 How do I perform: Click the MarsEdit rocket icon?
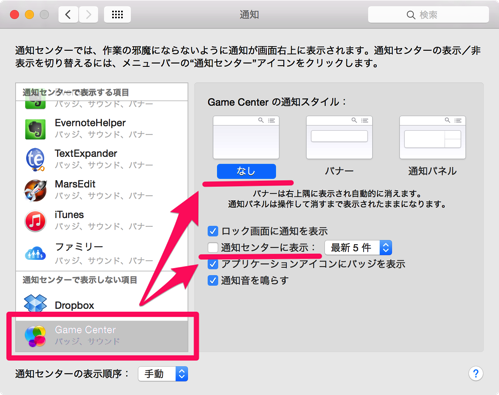click(x=35, y=190)
